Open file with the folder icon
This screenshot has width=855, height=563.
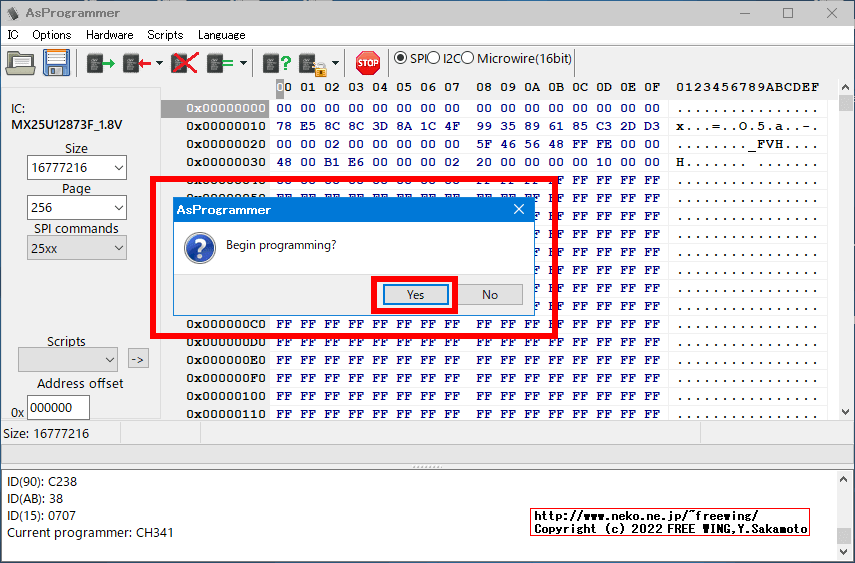point(21,63)
